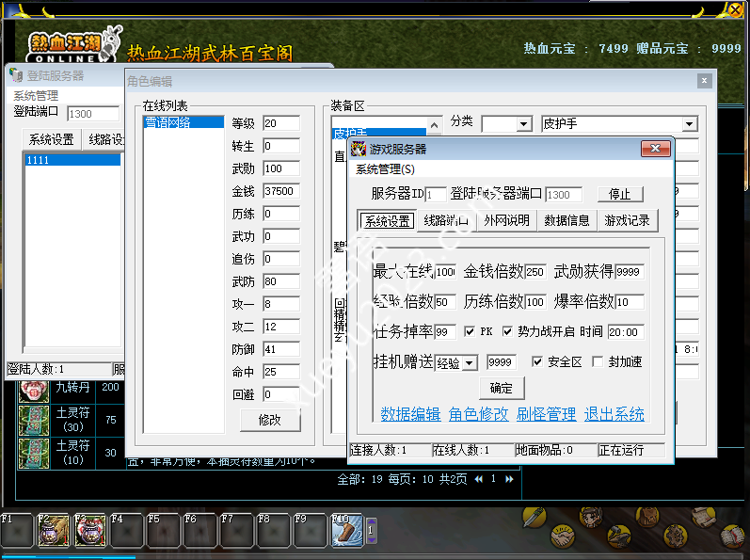Open the 挂机赠送 经验 dropdown
The height and width of the screenshot is (560, 750).
click(470, 363)
